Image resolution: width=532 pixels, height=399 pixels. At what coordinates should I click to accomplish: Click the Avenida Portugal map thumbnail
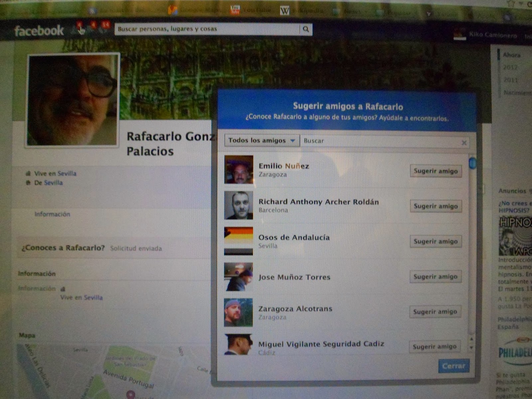click(x=115, y=372)
